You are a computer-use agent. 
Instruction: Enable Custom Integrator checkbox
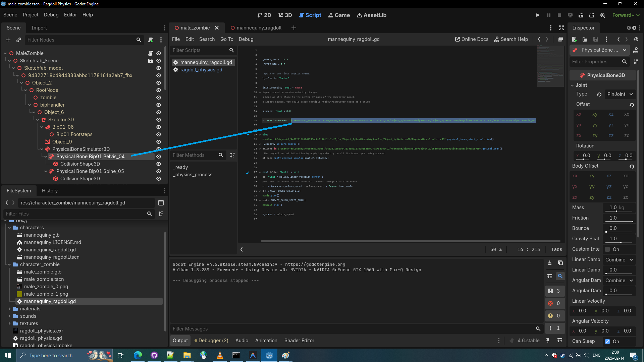tap(607, 249)
